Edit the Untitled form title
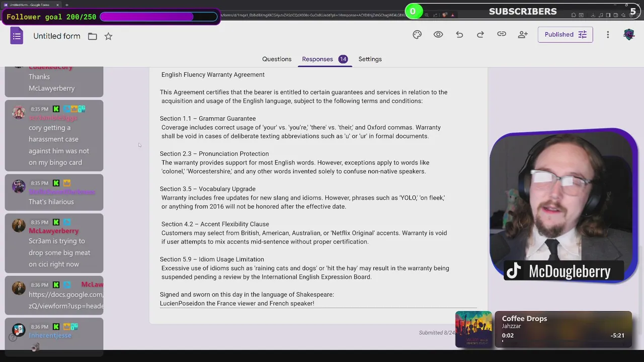 (57, 36)
